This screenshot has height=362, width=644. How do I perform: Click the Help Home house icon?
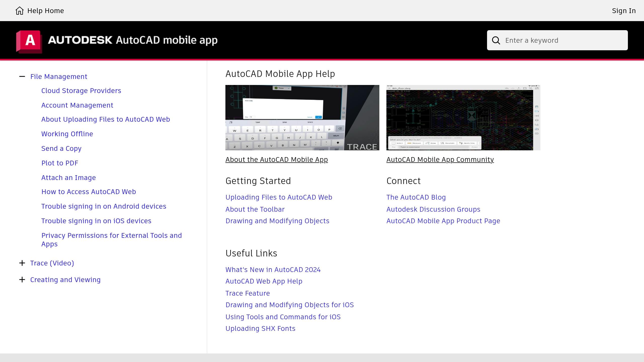click(x=20, y=11)
